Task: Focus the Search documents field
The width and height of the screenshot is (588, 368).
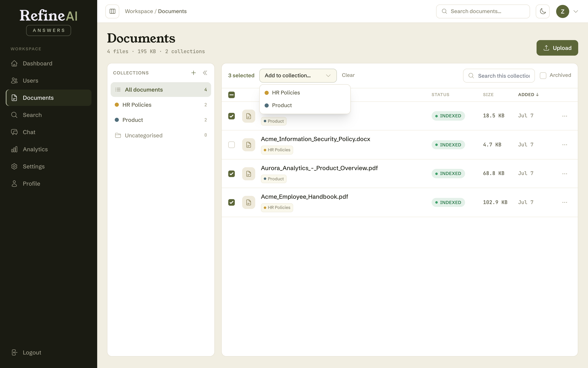Action: click(x=483, y=11)
